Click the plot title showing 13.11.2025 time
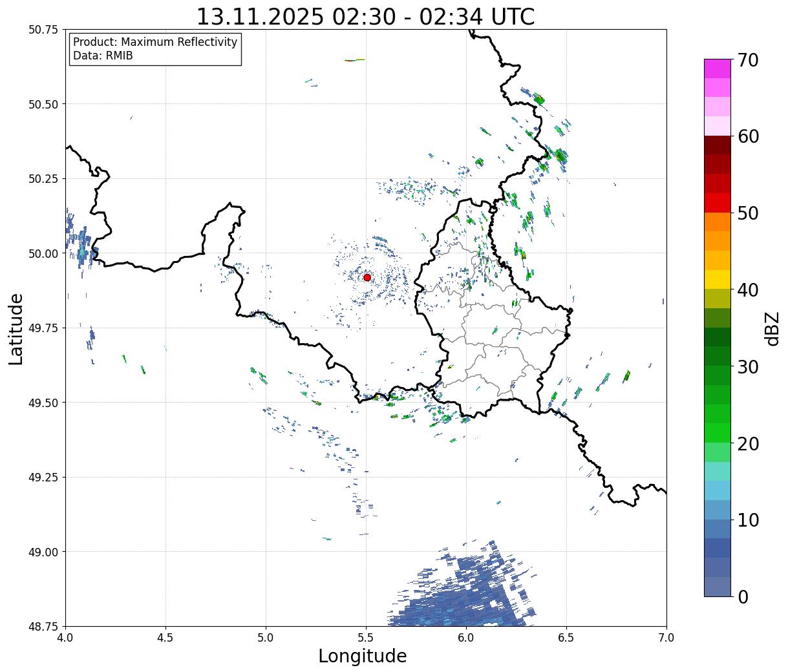 [x=365, y=16]
